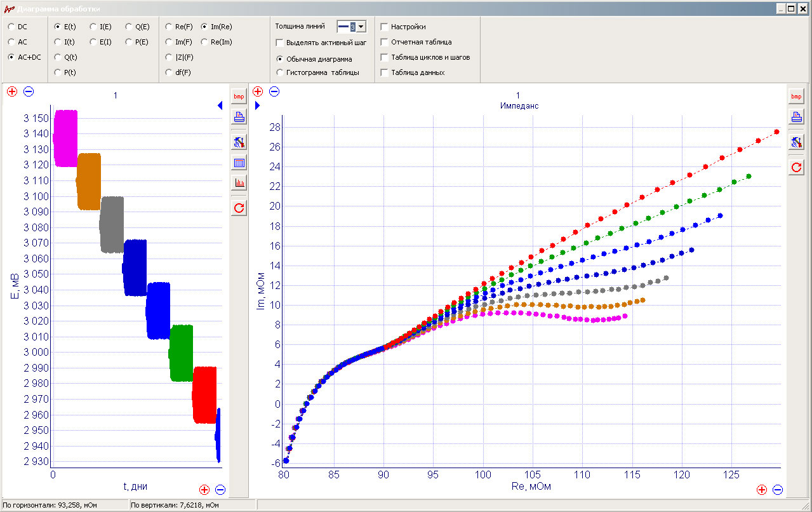Open the left chart's table grid icon
Screen dimensions: 812x512
239,163
